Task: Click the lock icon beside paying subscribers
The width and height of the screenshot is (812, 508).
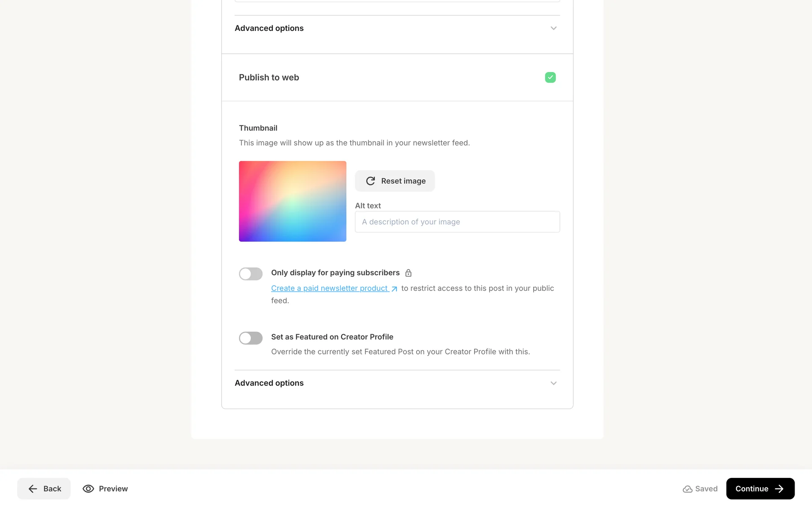Action: click(x=409, y=273)
